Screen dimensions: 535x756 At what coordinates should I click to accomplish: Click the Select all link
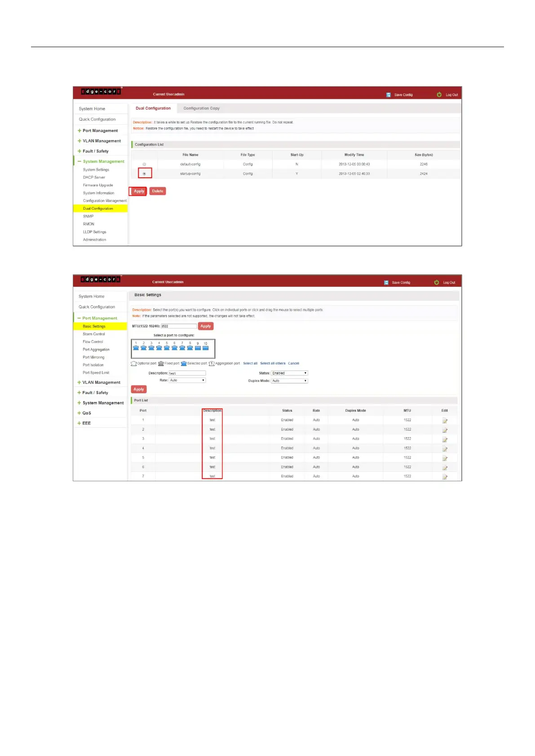[x=250, y=364]
